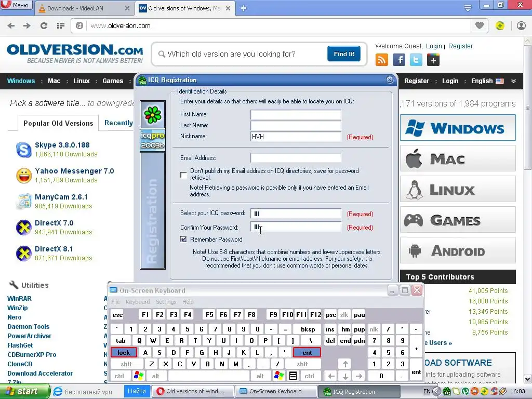
Task: Open the Facebook icon on OldVersion header
Action: 398,60
